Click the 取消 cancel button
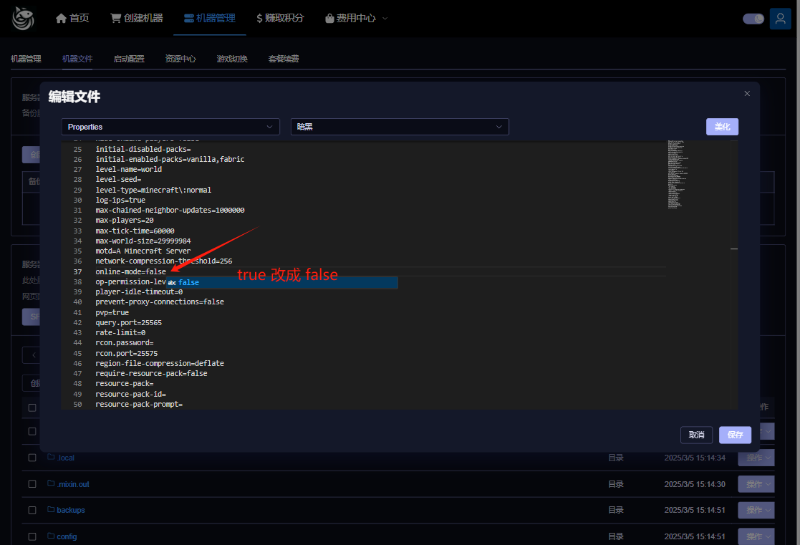The image size is (800, 545). tap(696, 435)
